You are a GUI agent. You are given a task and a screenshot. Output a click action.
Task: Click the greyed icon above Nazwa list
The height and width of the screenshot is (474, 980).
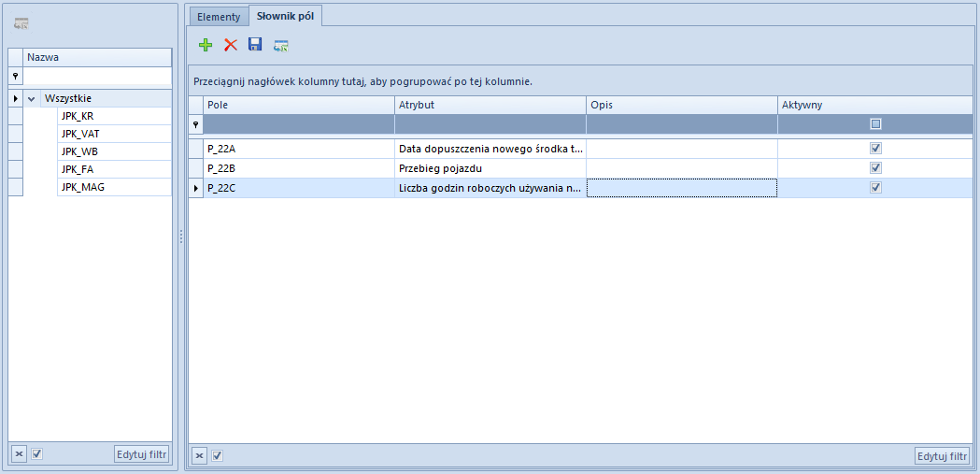pyautogui.click(x=21, y=23)
